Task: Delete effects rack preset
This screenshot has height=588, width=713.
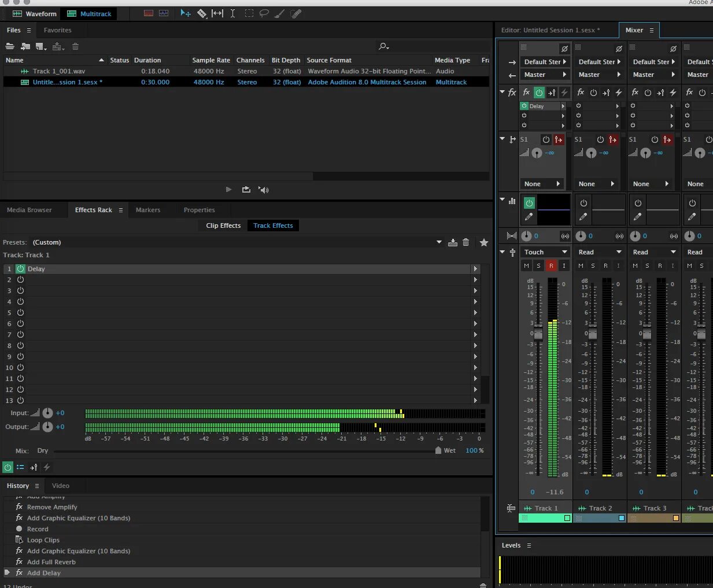Action: pyautogui.click(x=466, y=242)
